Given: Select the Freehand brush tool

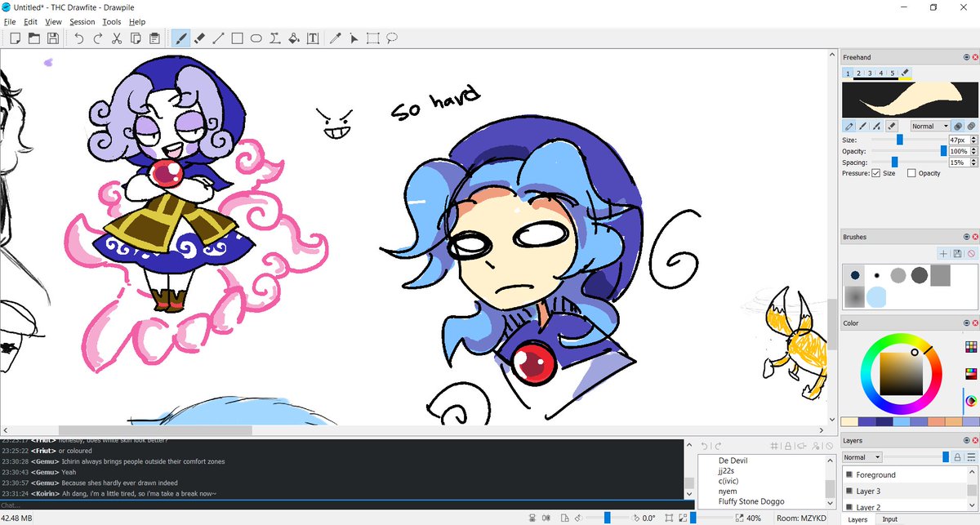Looking at the screenshot, I should tap(180, 38).
